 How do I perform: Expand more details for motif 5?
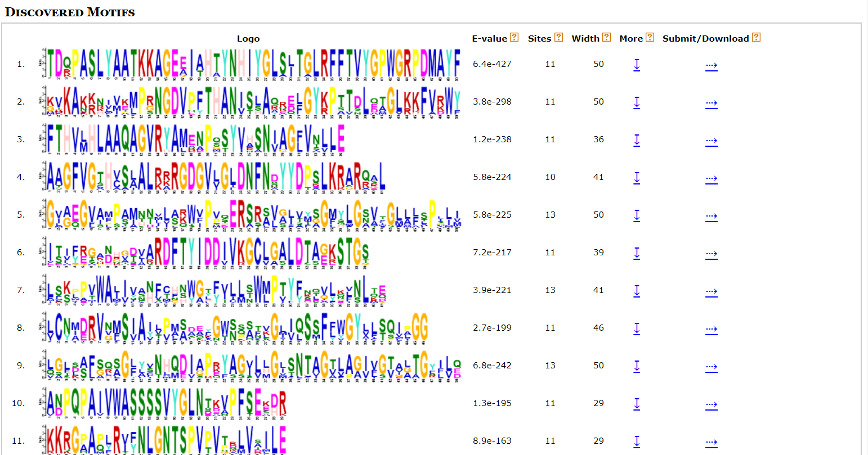[x=637, y=215]
